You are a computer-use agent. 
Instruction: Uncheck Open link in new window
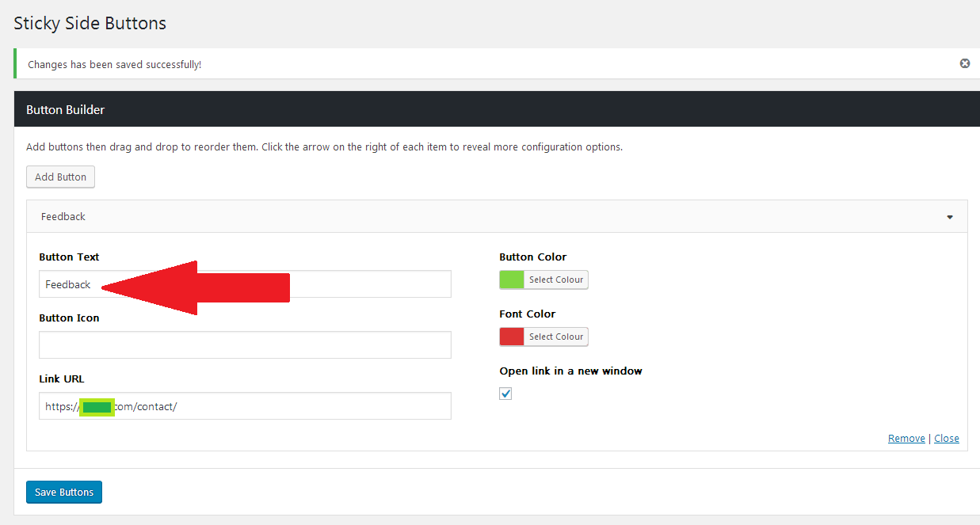tap(505, 394)
